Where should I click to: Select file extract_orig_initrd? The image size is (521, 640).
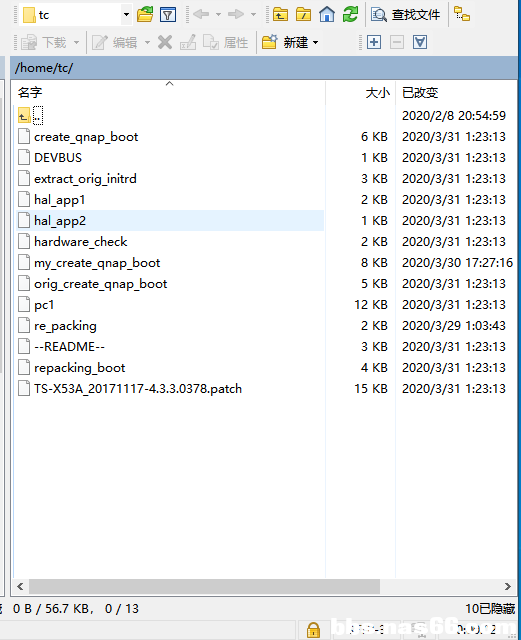pos(85,179)
